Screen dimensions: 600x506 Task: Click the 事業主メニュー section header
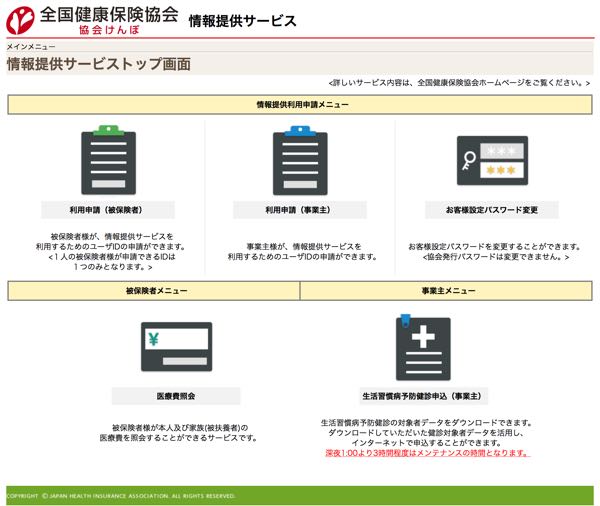tap(447, 291)
